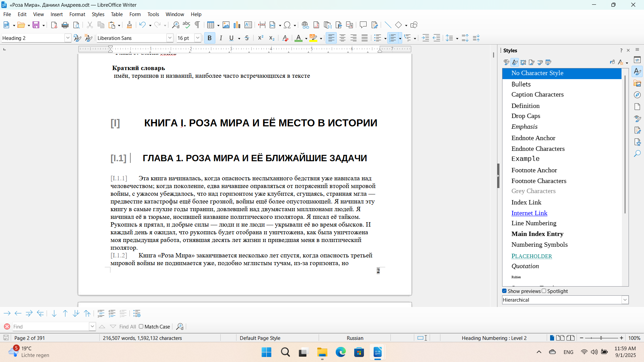This screenshot has width=644, height=362.
Task: Insert a hyperlink icon
Action: [x=305, y=25]
